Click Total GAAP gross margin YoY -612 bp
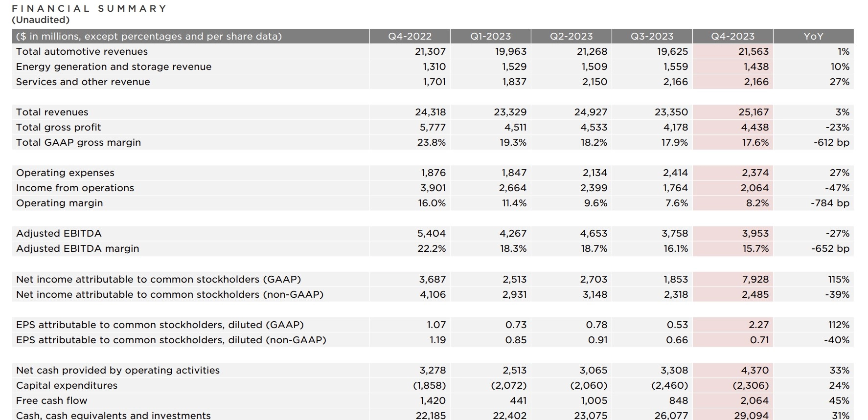 click(831, 142)
